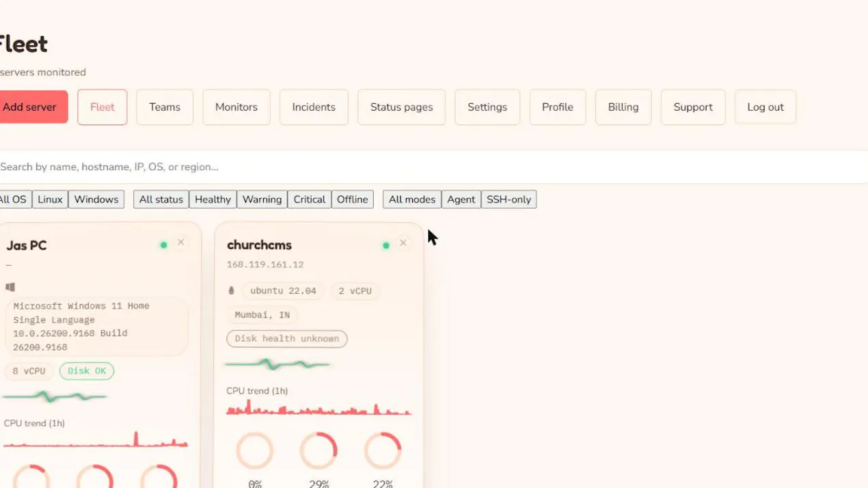Click Log out

click(765, 107)
